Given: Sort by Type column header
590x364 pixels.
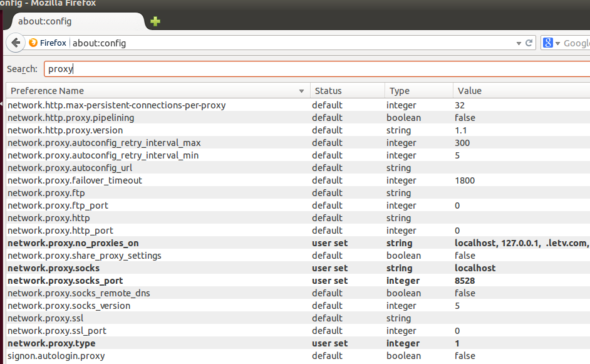Looking at the screenshot, I should click(419, 91).
